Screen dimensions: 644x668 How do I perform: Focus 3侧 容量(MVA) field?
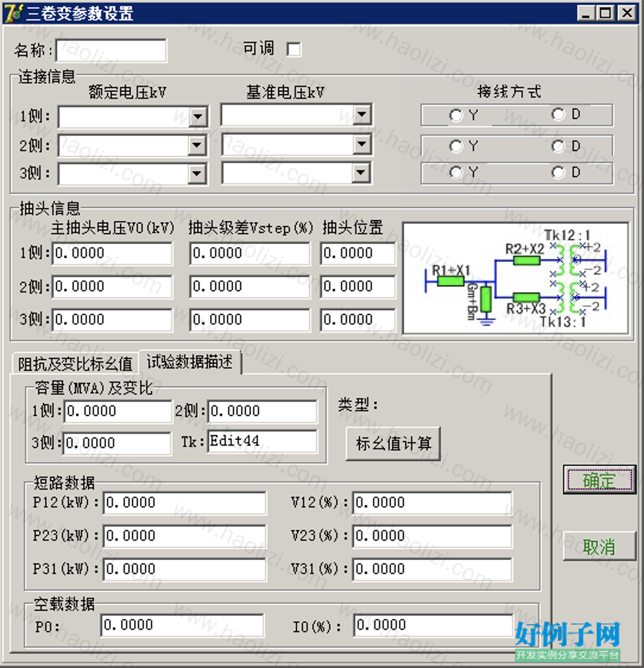click(x=116, y=443)
